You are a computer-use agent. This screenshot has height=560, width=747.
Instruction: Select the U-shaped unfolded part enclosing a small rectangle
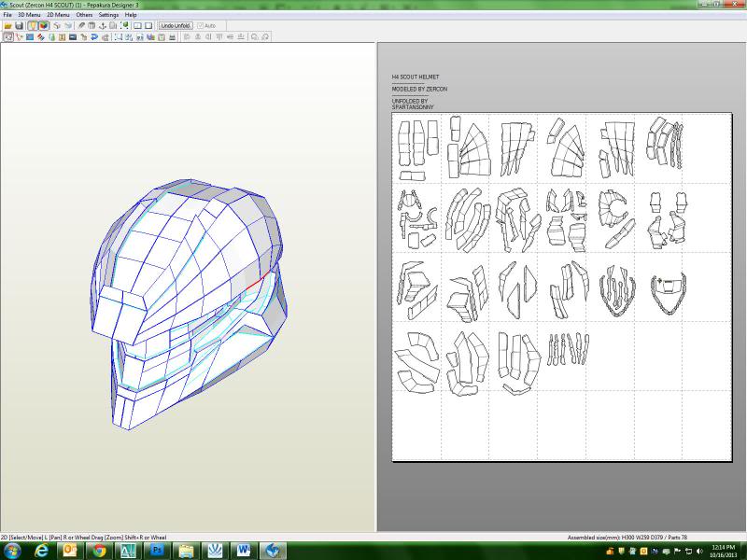[x=669, y=293]
